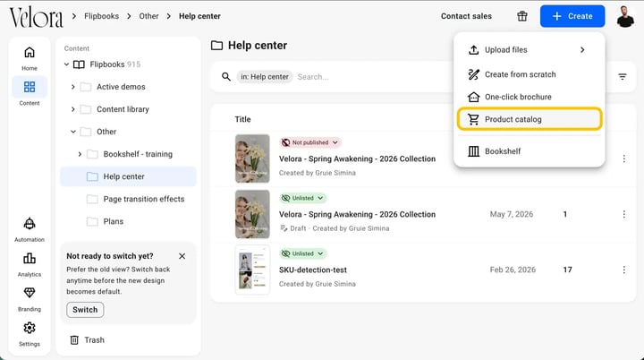Image resolution: width=644 pixels, height=360 pixels.
Task: Click the Product catalog cart icon
Action: point(473,119)
